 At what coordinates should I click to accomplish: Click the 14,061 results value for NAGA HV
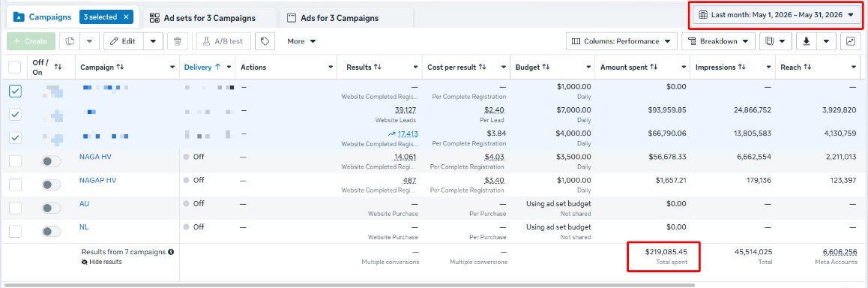(406, 157)
